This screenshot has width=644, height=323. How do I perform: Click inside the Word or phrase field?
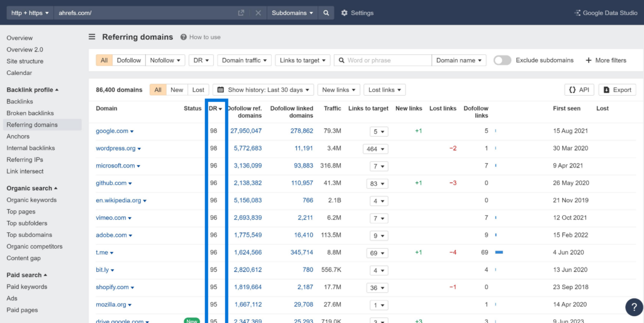(x=383, y=60)
